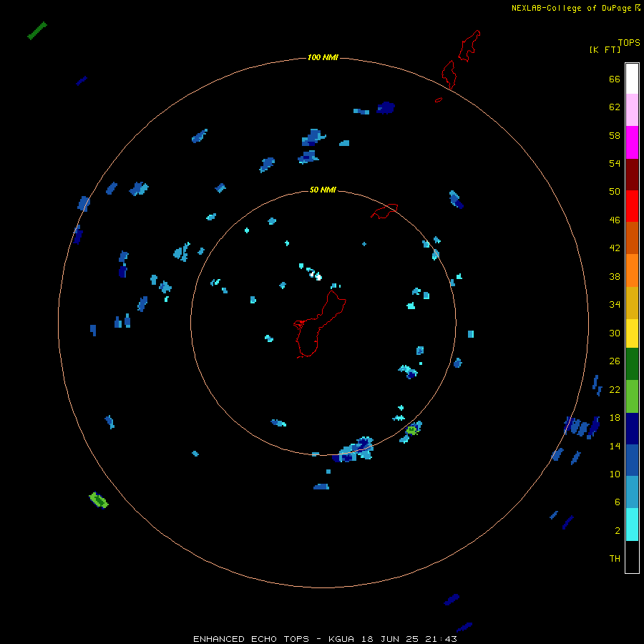The image size is (644, 644).
Task: Click the "54" legend value
Action: click(x=615, y=163)
